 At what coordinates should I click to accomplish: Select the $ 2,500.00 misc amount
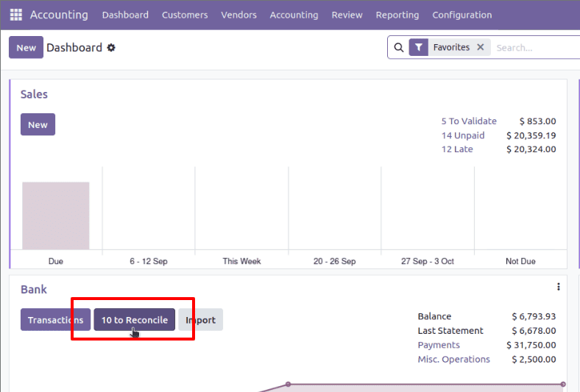pyautogui.click(x=534, y=360)
